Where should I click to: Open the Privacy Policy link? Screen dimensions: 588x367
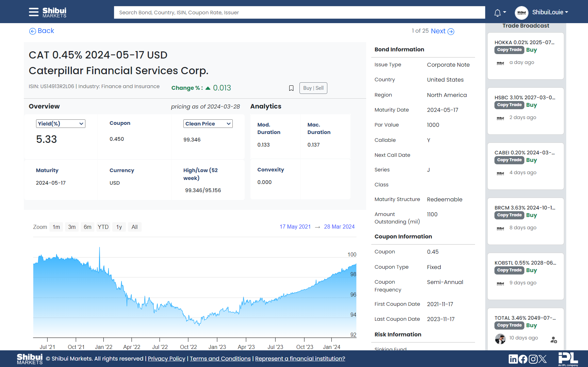[x=167, y=358]
